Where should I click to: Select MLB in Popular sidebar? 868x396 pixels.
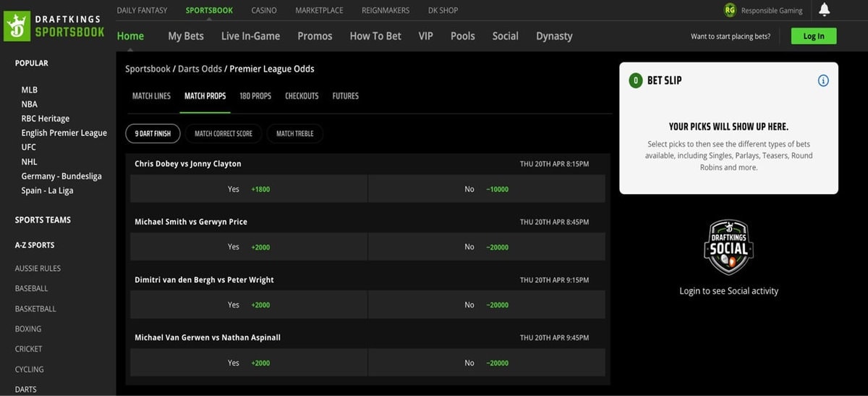pyautogui.click(x=30, y=90)
